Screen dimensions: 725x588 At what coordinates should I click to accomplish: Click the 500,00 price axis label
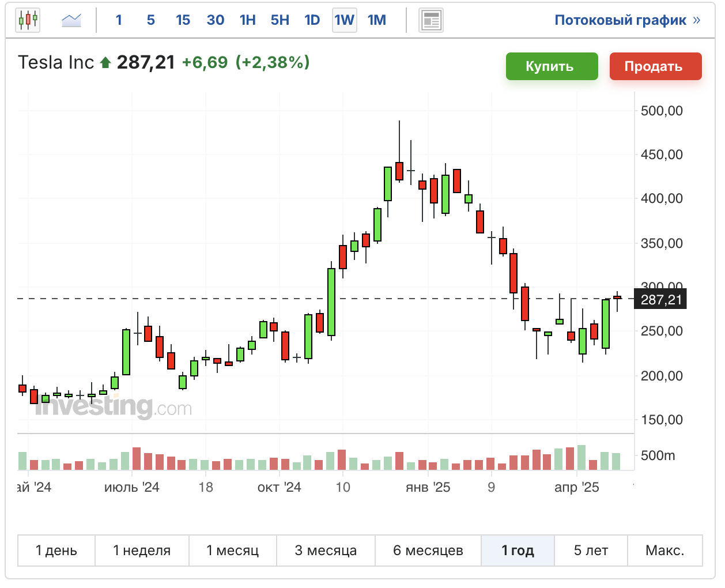662,111
